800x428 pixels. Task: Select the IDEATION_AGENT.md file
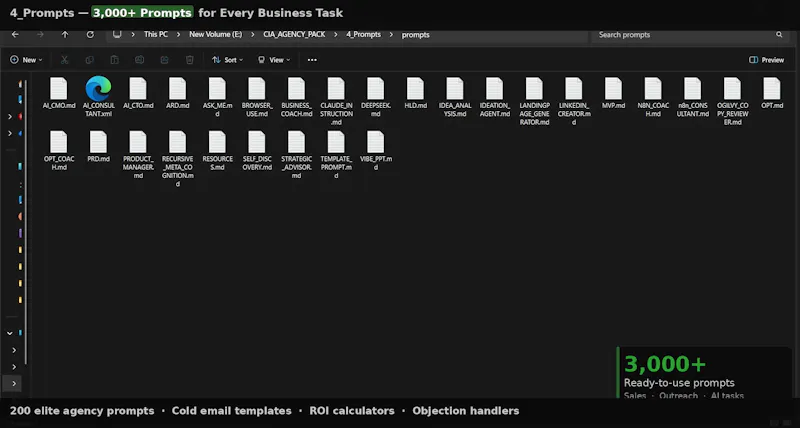pyautogui.click(x=494, y=97)
